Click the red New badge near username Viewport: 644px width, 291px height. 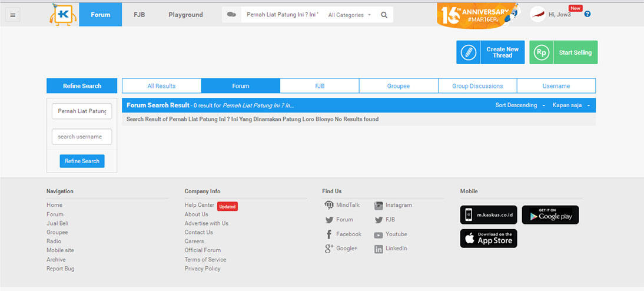[575, 8]
